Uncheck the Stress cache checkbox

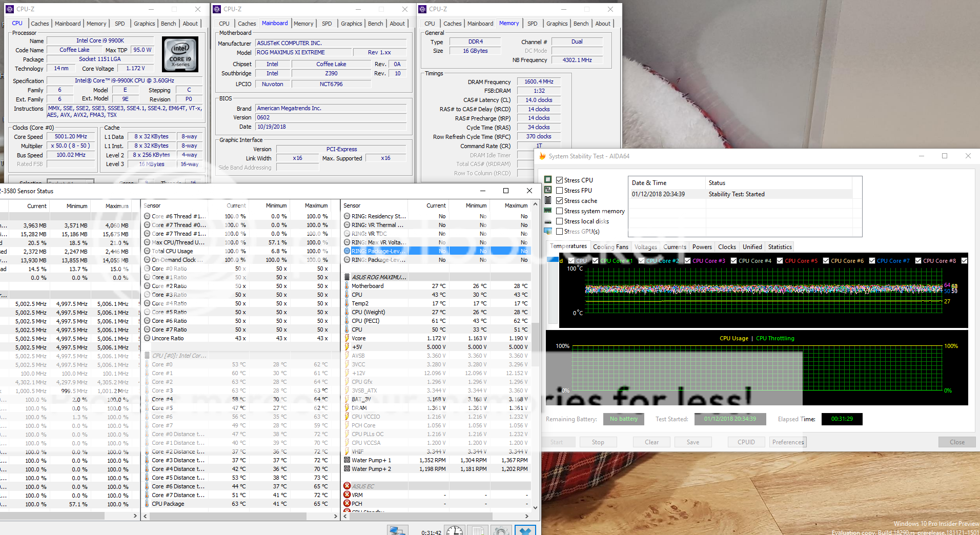click(560, 200)
